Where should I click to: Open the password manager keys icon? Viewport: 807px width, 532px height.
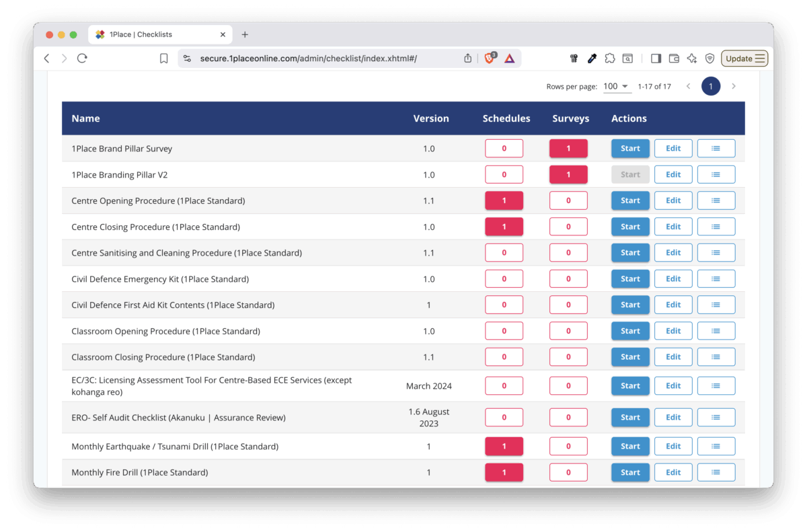click(x=574, y=58)
